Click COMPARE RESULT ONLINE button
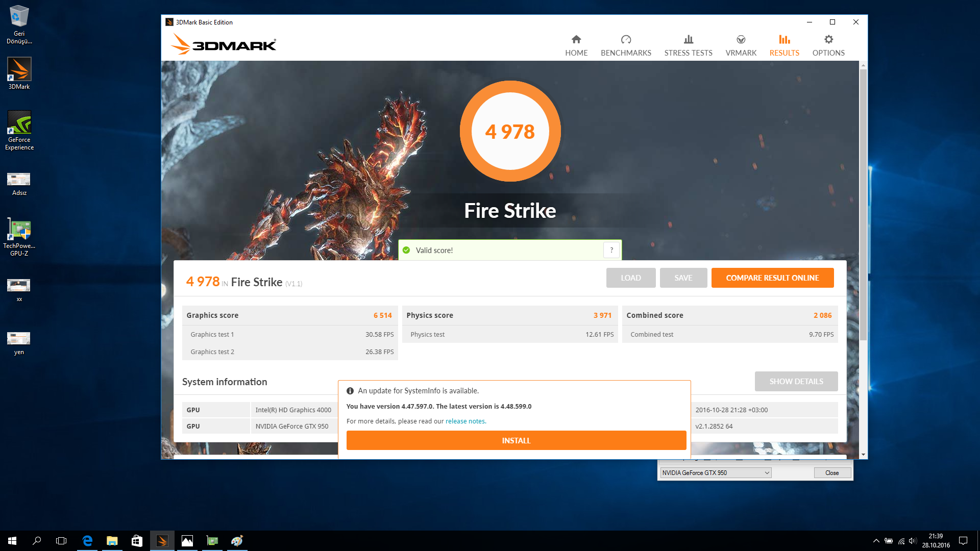The image size is (980, 551). [x=772, y=278]
